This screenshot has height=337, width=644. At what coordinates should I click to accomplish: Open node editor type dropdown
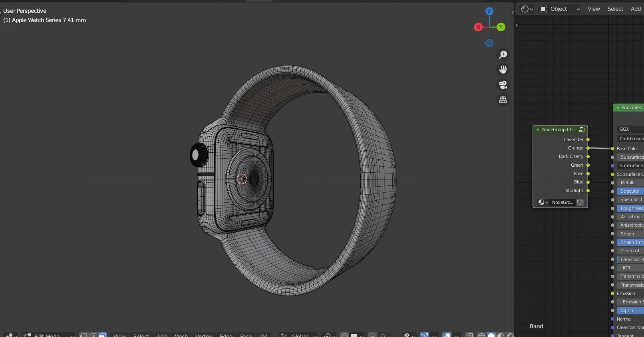pyautogui.click(x=527, y=9)
